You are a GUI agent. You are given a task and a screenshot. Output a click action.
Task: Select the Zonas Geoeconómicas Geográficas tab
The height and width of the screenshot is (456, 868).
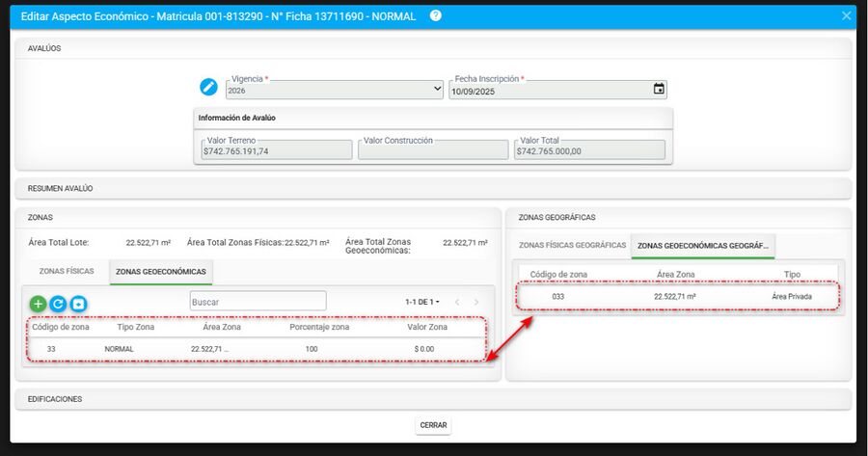702,246
